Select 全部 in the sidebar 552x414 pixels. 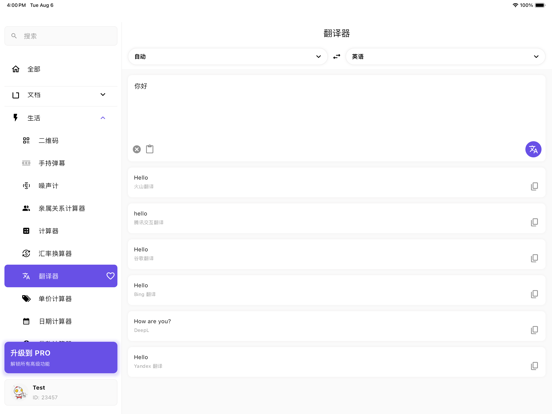click(61, 69)
